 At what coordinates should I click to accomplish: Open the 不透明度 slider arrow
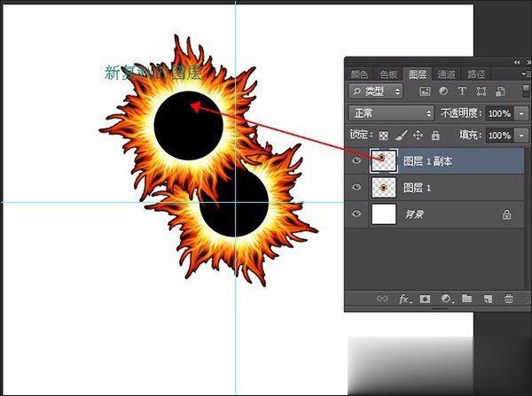(521, 113)
